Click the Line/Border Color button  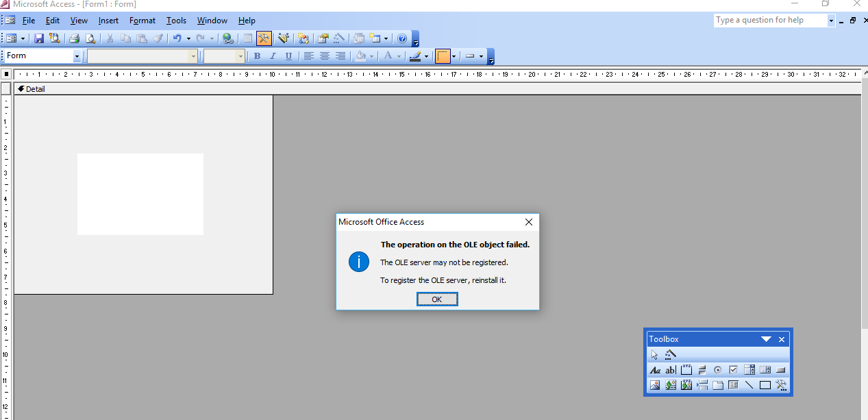(414, 56)
